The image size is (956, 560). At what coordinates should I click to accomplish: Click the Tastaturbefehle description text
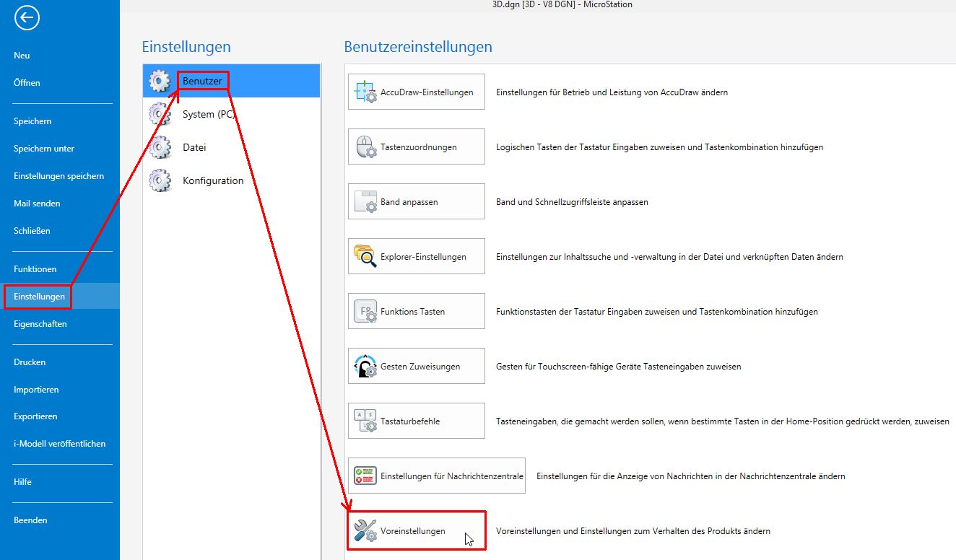pyautogui.click(x=723, y=421)
